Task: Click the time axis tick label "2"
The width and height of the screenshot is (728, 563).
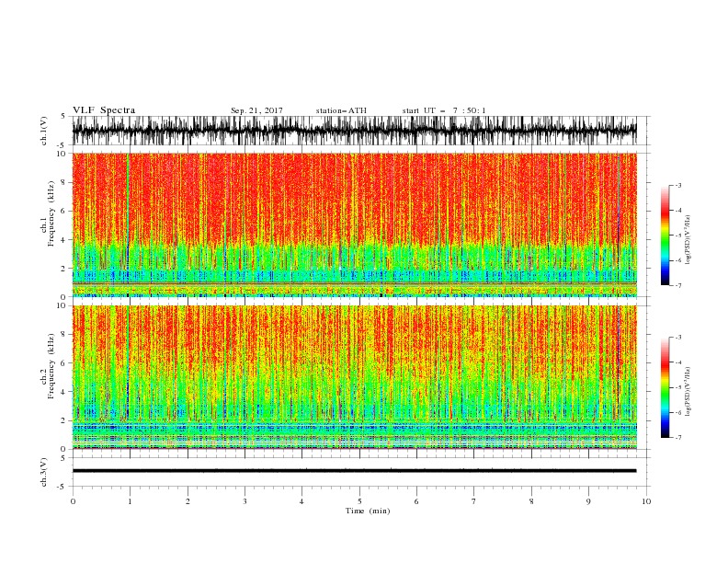Action: click(188, 501)
